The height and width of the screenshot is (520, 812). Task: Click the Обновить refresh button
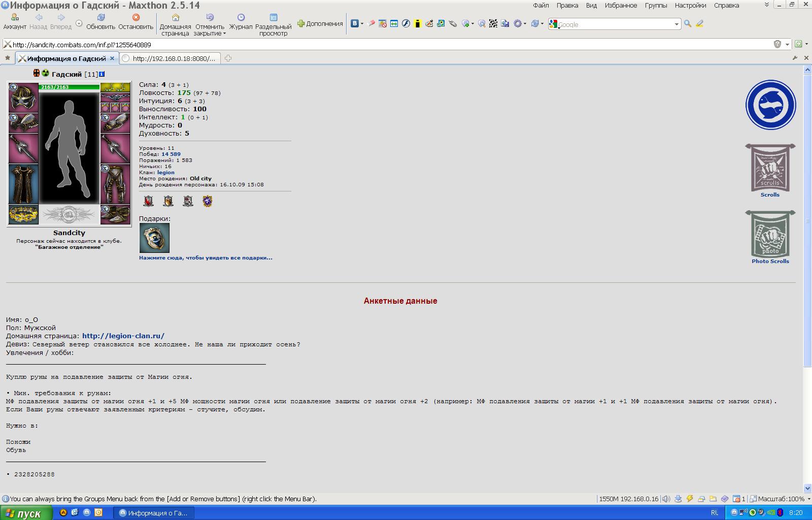click(x=100, y=22)
